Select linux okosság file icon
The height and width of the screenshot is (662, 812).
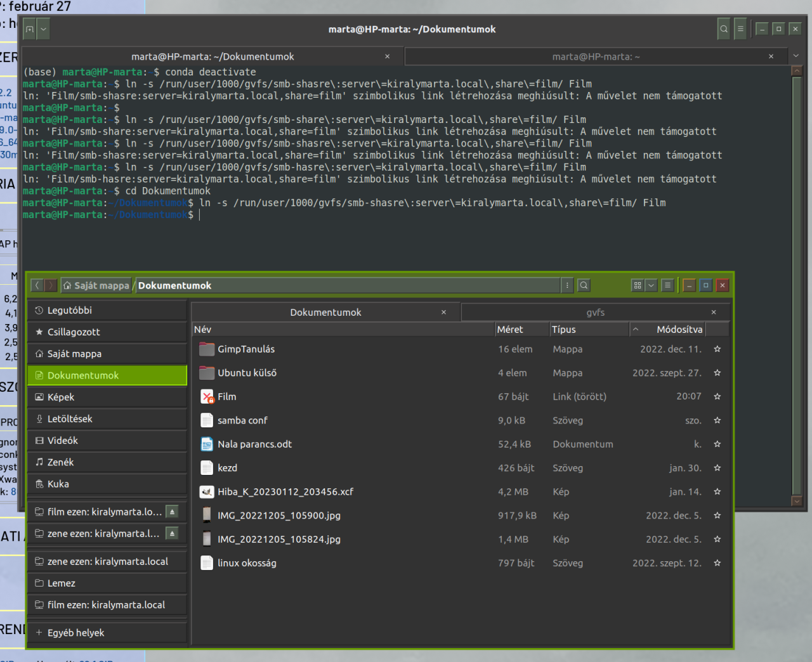pos(207,563)
